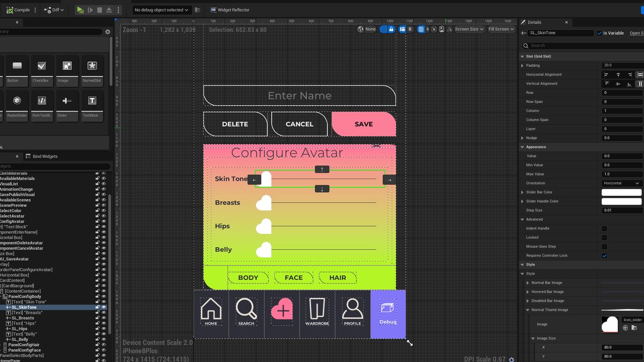Open the debug object selector dropdown
The height and width of the screenshot is (362, 644).
click(x=162, y=10)
